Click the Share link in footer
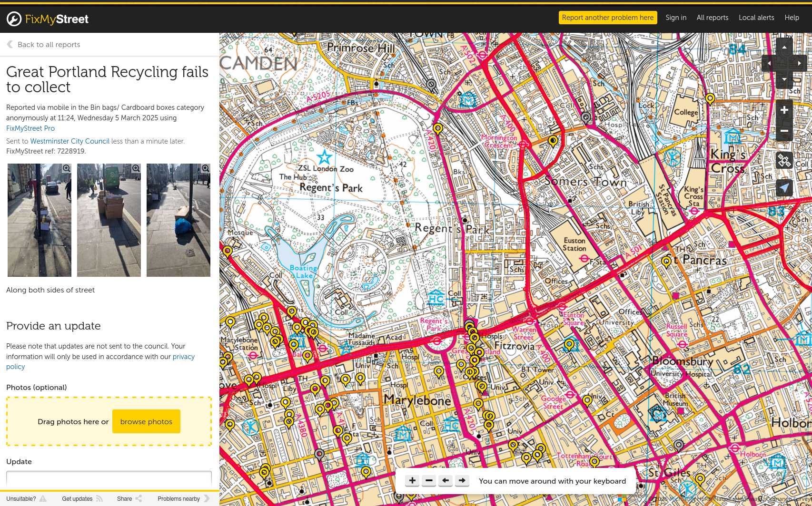Image resolution: width=812 pixels, height=506 pixels. [129, 499]
